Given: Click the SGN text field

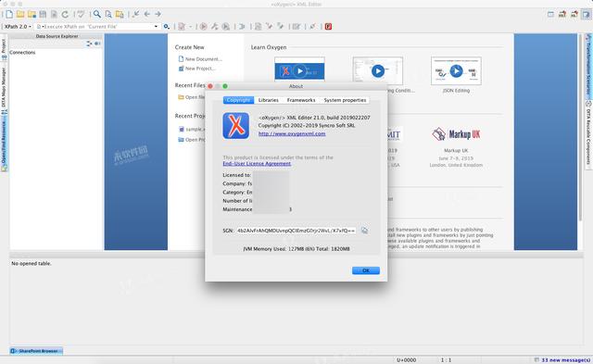Looking at the screenshot, I should pos(296,231).
